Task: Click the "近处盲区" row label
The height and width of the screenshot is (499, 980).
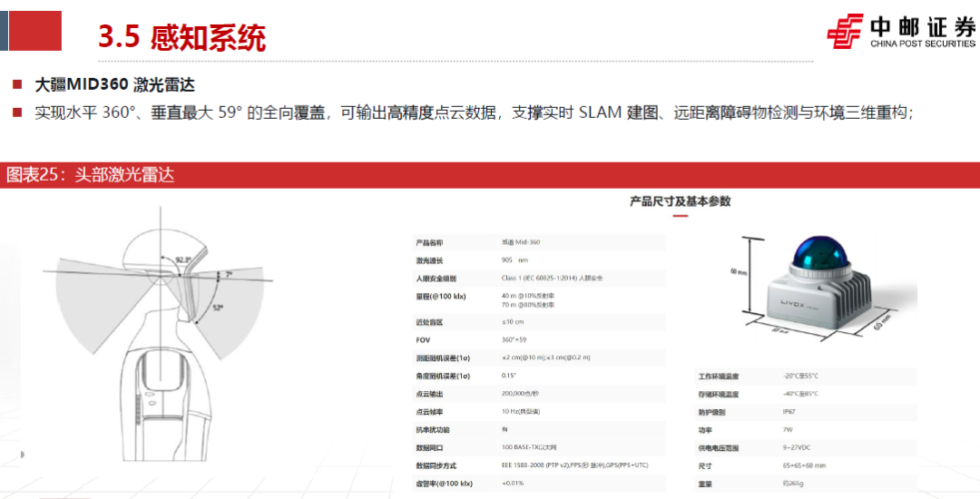Action: click(x=429, y=322)
